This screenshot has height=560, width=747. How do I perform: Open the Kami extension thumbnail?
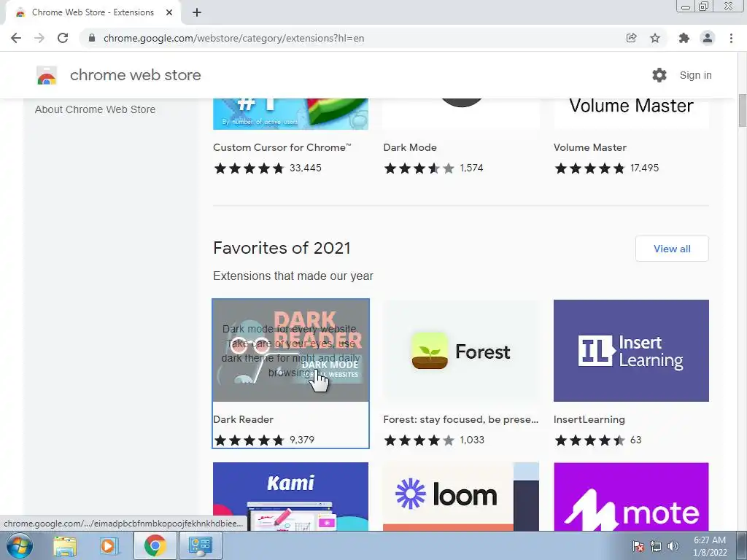pyautogui.click(x=290, y=496)
